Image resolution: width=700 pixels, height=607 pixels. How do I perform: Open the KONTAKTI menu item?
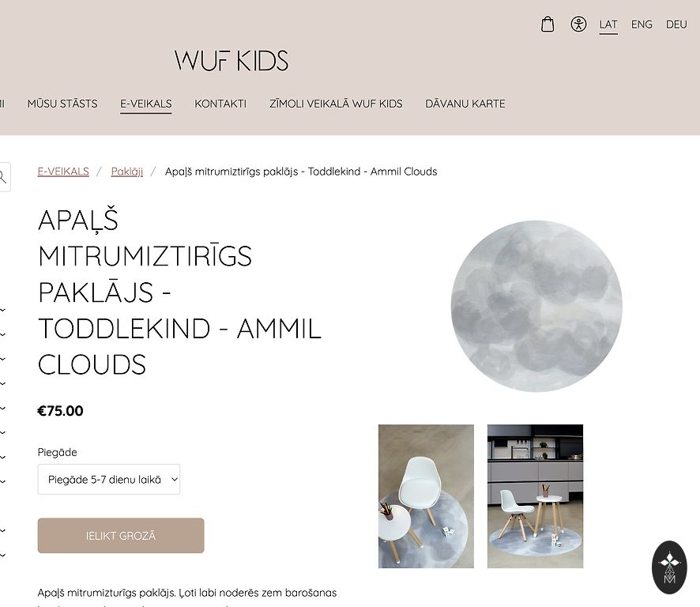220,104
